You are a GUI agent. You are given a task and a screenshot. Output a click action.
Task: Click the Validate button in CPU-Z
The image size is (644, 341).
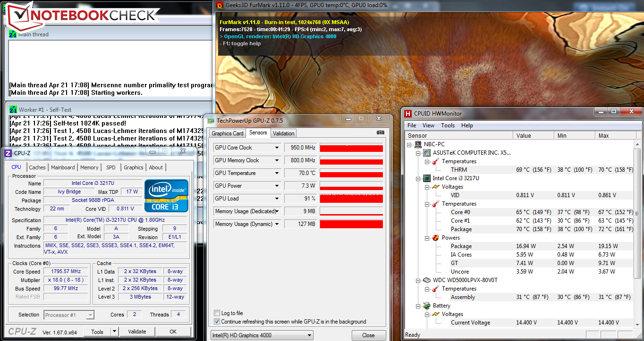coord(137,332)
